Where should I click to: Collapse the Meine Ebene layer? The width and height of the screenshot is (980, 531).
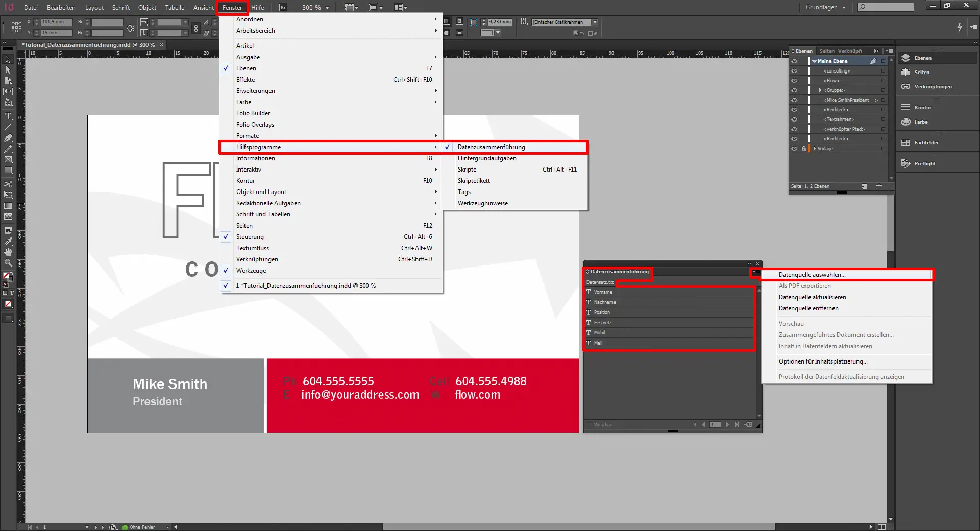pyautogui.click(x=814, y=61)
